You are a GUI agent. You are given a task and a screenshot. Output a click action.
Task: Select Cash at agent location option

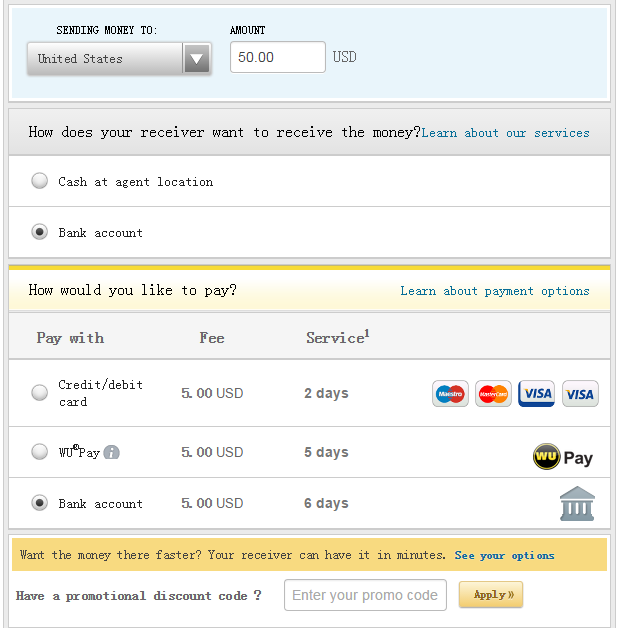(40, 181)
